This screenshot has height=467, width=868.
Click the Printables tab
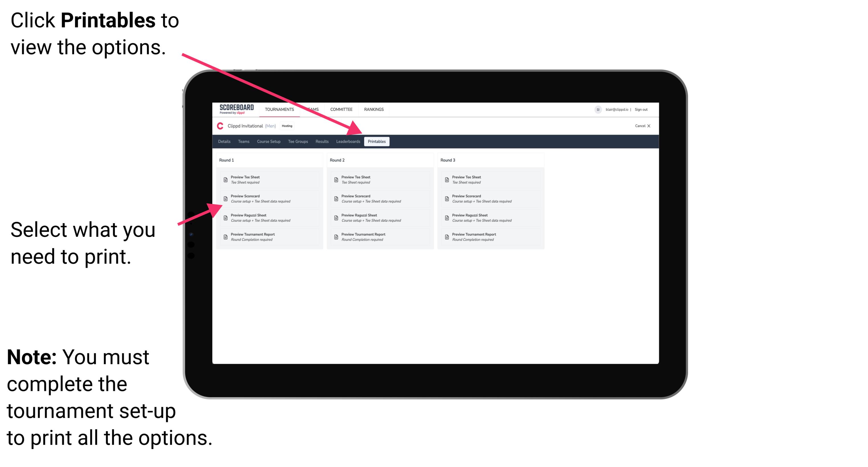click(376, 142)
